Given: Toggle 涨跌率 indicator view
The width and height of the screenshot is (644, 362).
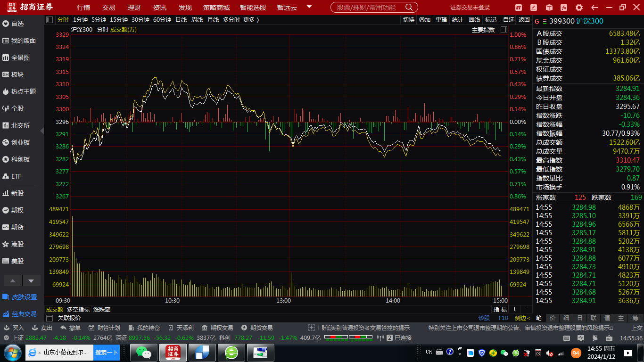Looking at the screenshot, I should coord(102,310).
